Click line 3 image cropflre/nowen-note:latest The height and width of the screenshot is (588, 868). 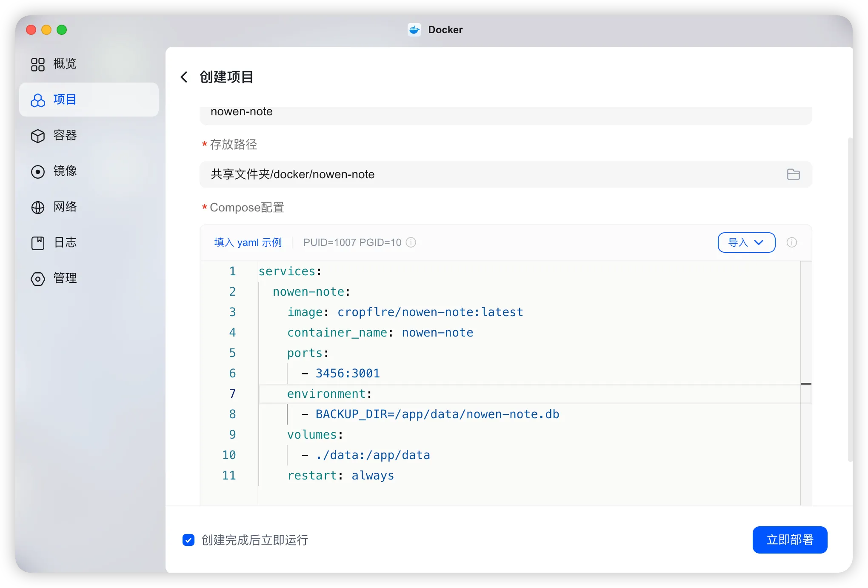(x=405, y=312)
